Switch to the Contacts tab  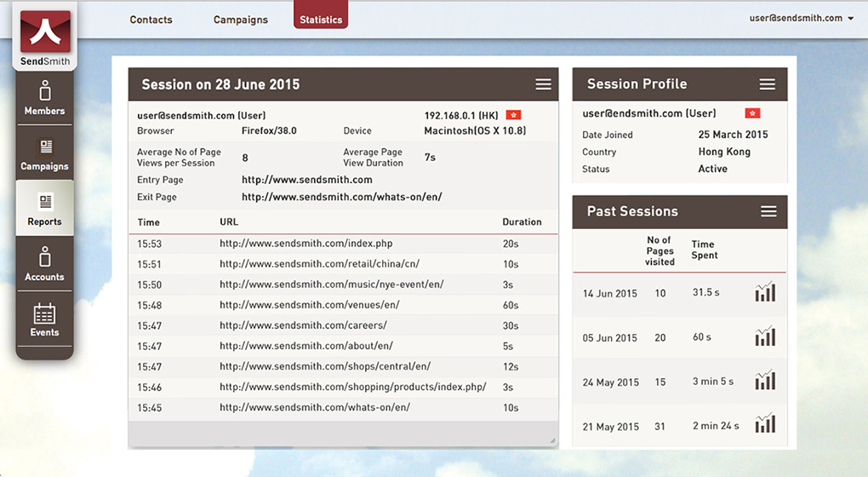[151, 20]
